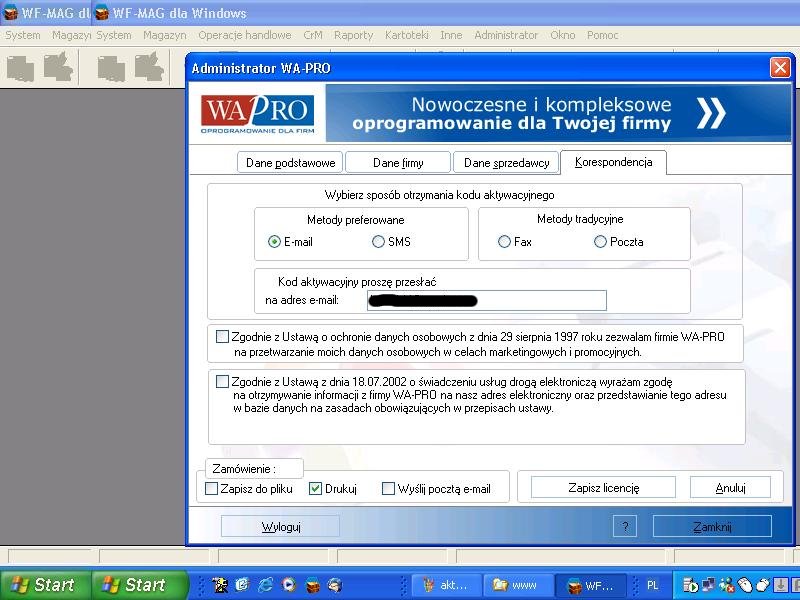
Task: Switch to the Dane podstawowe tab
Action: coord(290,163)
